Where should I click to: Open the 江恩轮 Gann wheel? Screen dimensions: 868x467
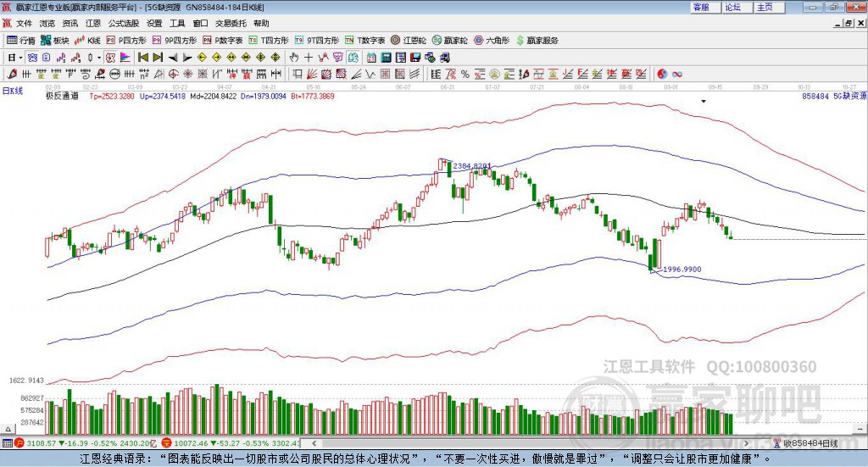409,41
